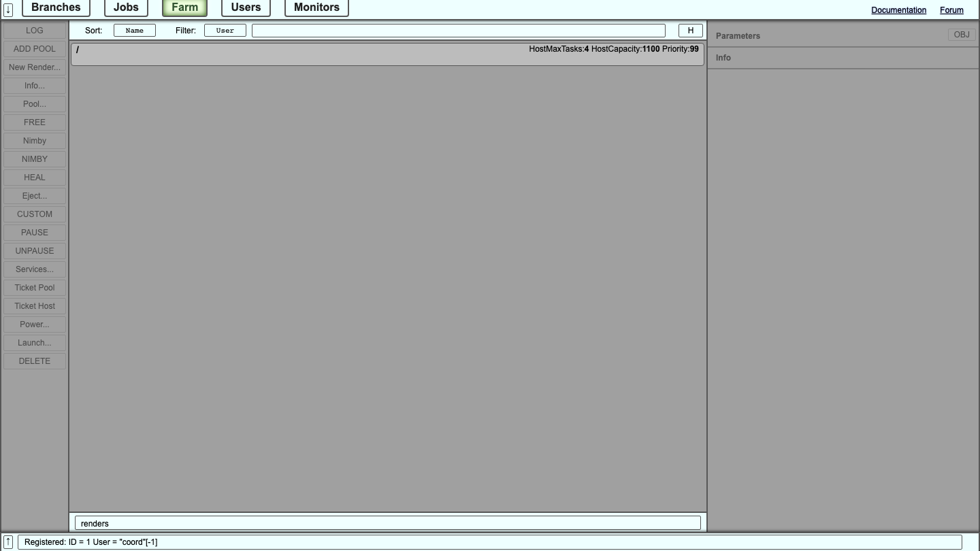Click the Registered status message bar
Viewport: 980px width, 551px height.
point(490,542)
